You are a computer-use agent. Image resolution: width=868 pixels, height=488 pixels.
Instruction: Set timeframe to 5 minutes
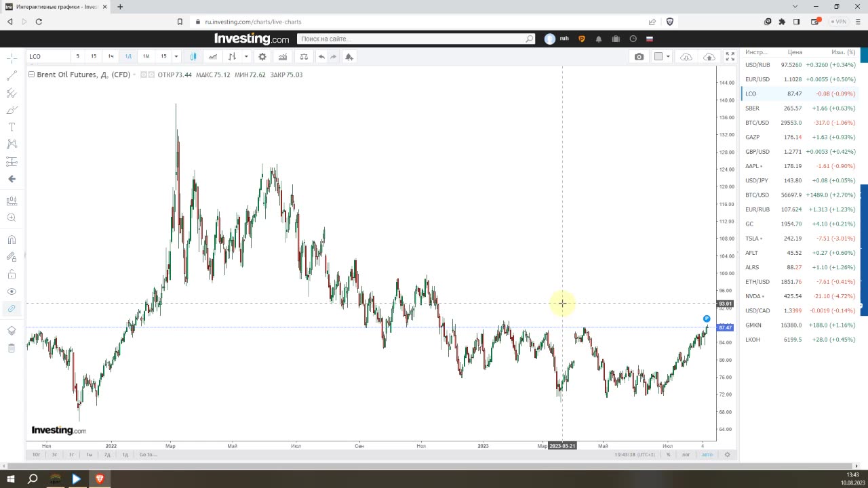pyautogui.click(x=77, y=56)
